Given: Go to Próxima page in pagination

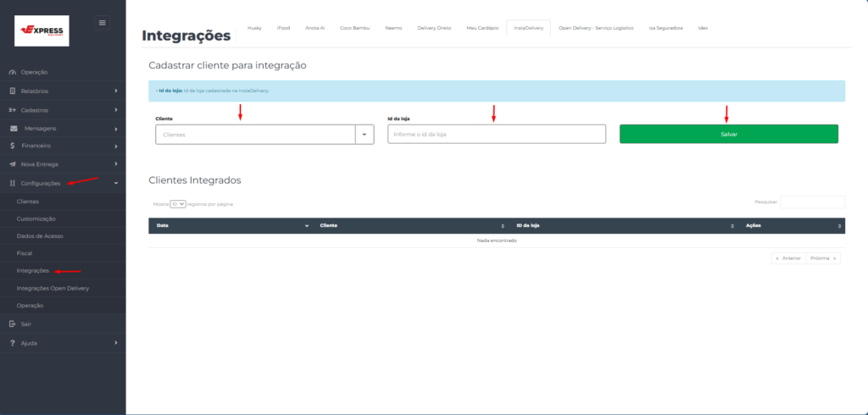Looking at the screenshot, I should coord(823,258).
